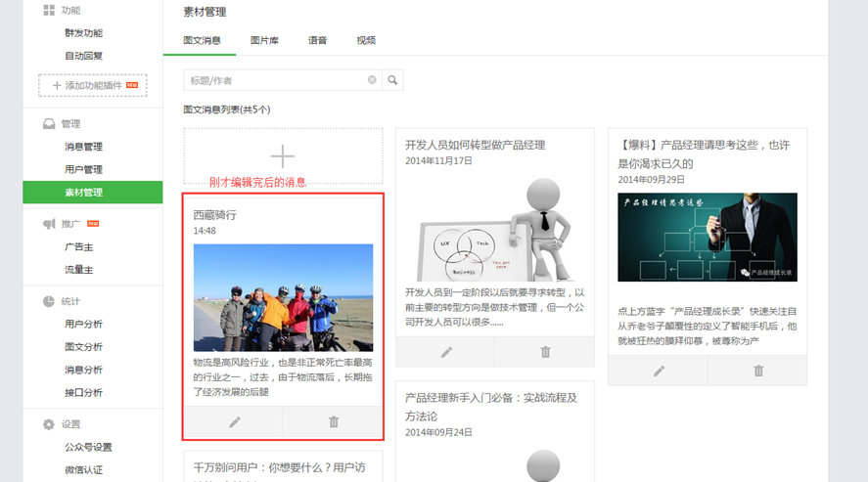The height and width of the screenshot is (482, 868).
Task: Open the 语音 tab
Action: (317, 40)
